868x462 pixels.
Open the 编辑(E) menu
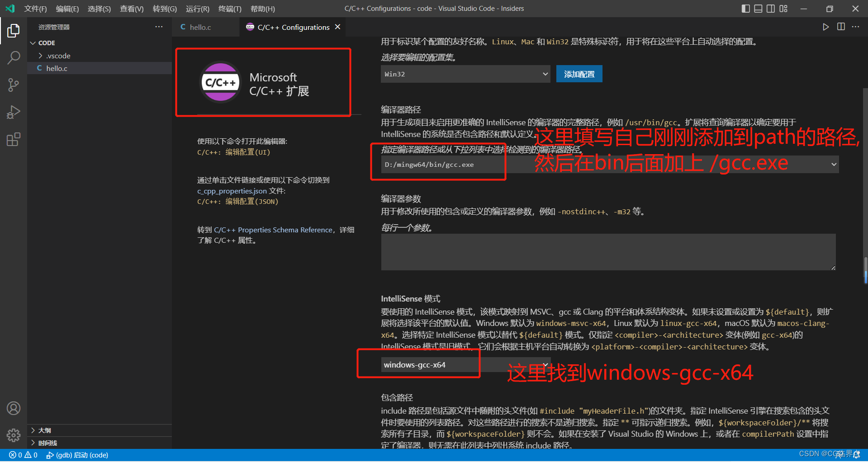(x=67, y=9)
